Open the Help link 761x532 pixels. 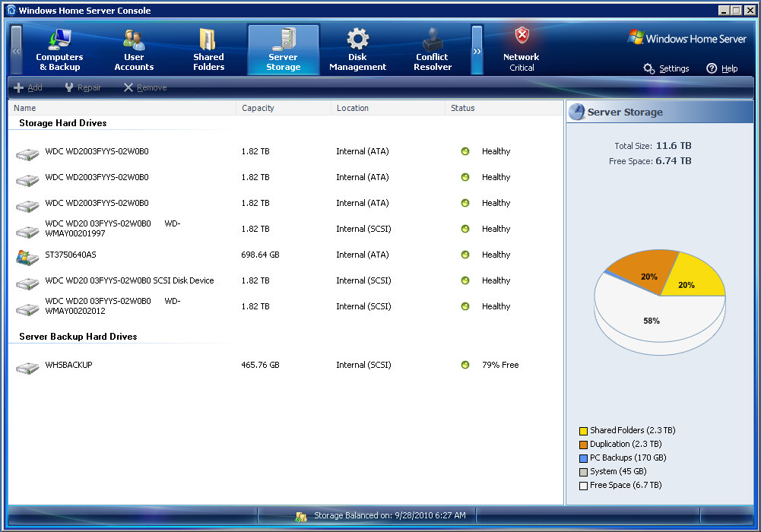(x=722, y=68)
